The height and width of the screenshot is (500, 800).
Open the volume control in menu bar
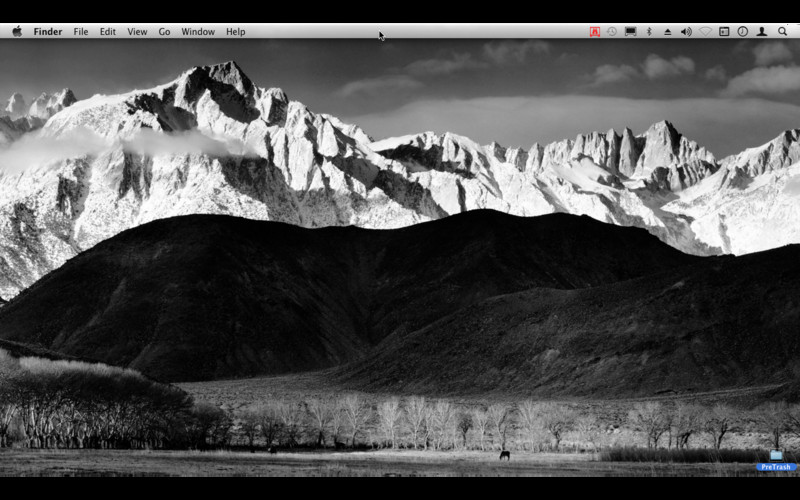tap(686, 32)
